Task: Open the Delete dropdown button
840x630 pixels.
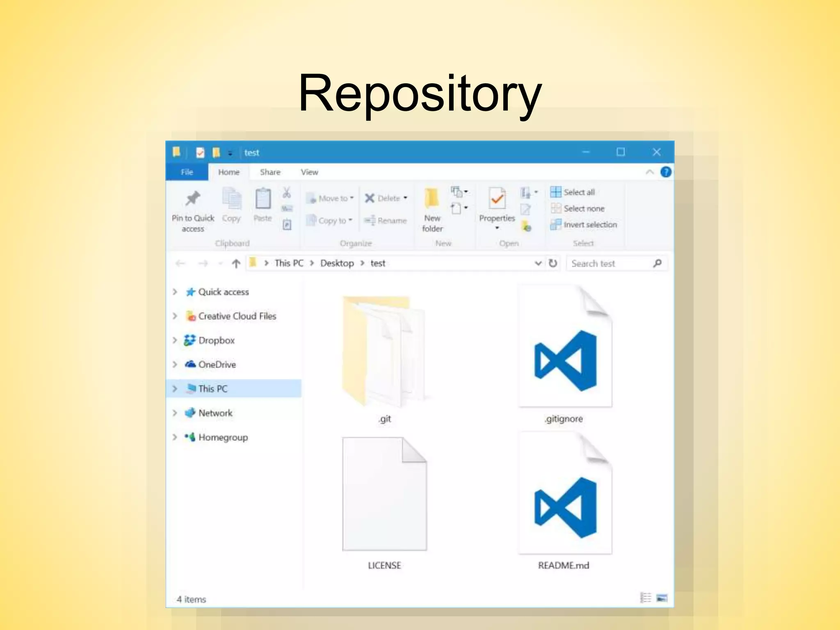Action: pos(405,198)
